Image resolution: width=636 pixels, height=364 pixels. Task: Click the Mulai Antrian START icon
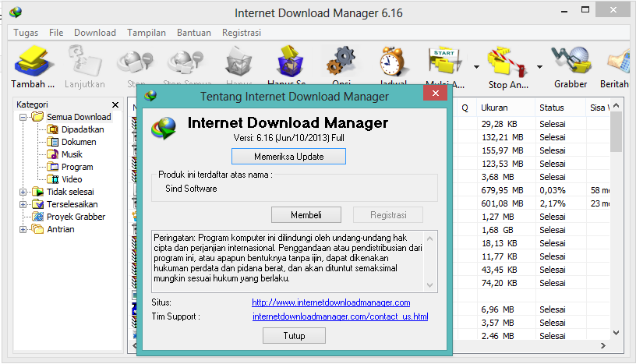(x=444, y=62)
